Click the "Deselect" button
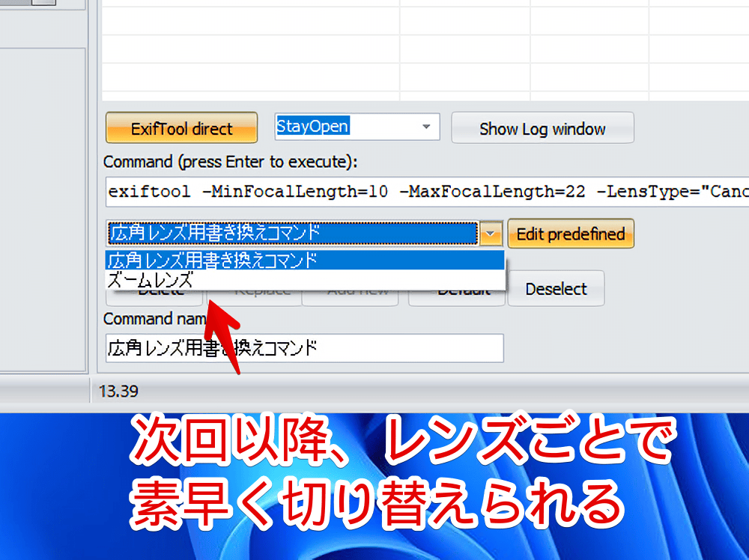This screenshot has height=560, width=749. click(556, 288)
